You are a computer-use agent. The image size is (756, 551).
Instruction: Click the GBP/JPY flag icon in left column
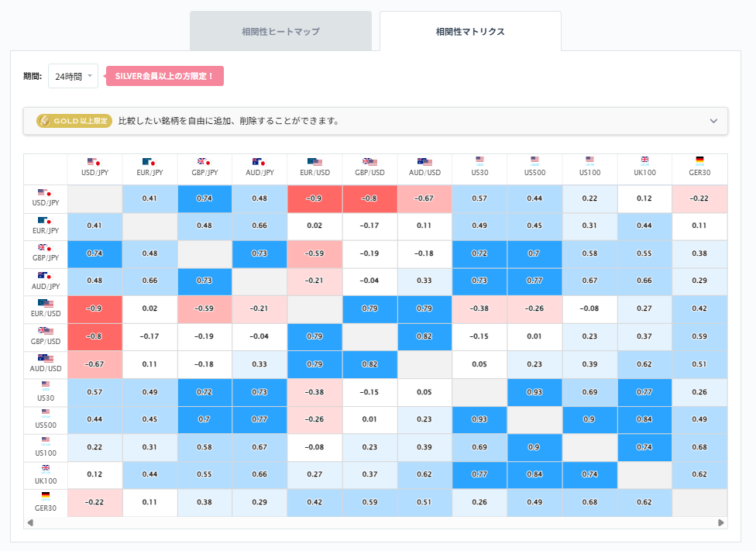click(45, 247)
